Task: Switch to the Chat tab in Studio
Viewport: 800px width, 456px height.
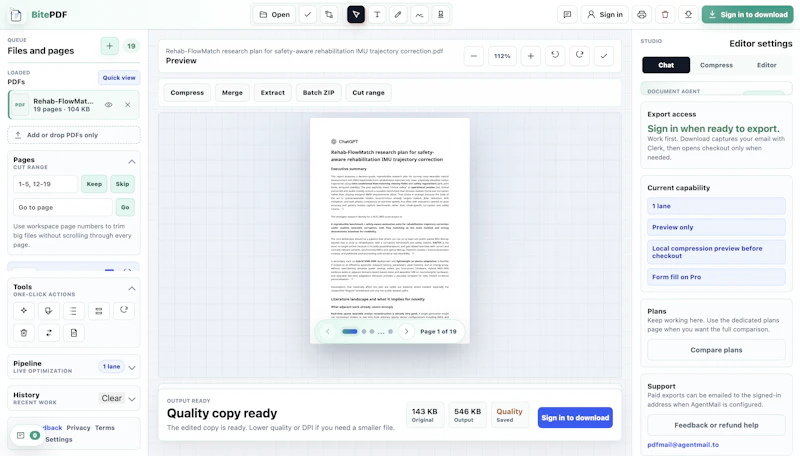Action: click(666, 65)
